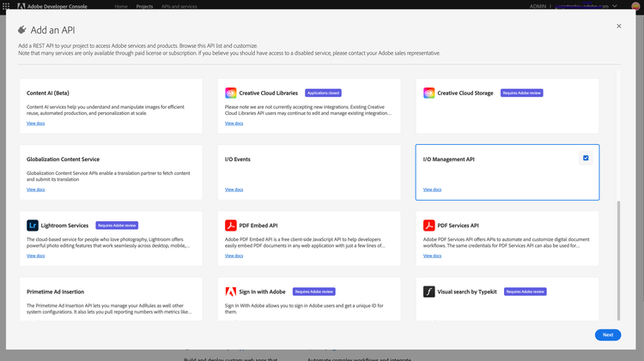Open View docs for Globalization Content Service
Image resolution: width=644 pixels, height=361 pixels.
click(x=35, y=190)
